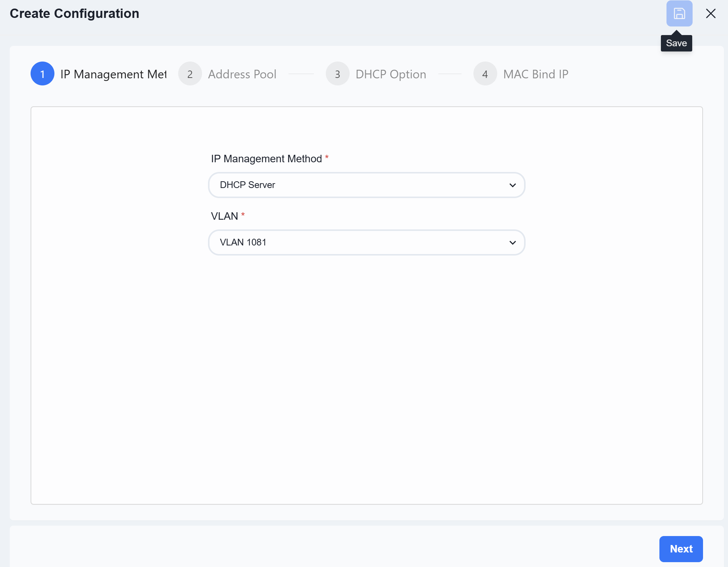Open the IP Management Method dropdown
Image resolution: width=728 pixels, height=567 pixels.
click(x=367, y=185)
